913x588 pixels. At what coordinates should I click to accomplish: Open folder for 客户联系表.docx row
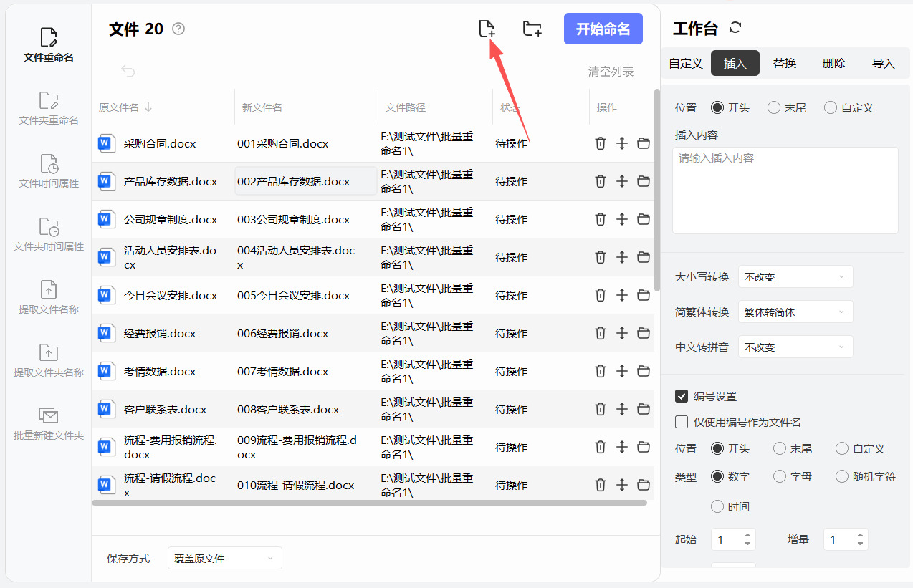tap(644, 409)
